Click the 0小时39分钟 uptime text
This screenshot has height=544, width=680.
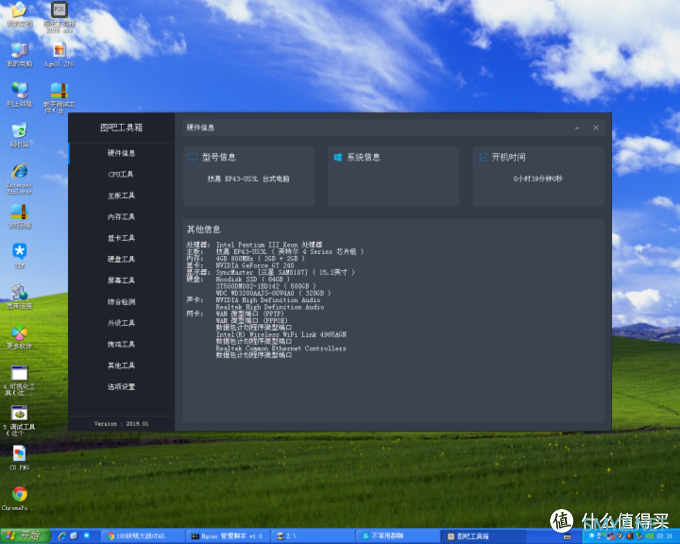tap(538, 179)
